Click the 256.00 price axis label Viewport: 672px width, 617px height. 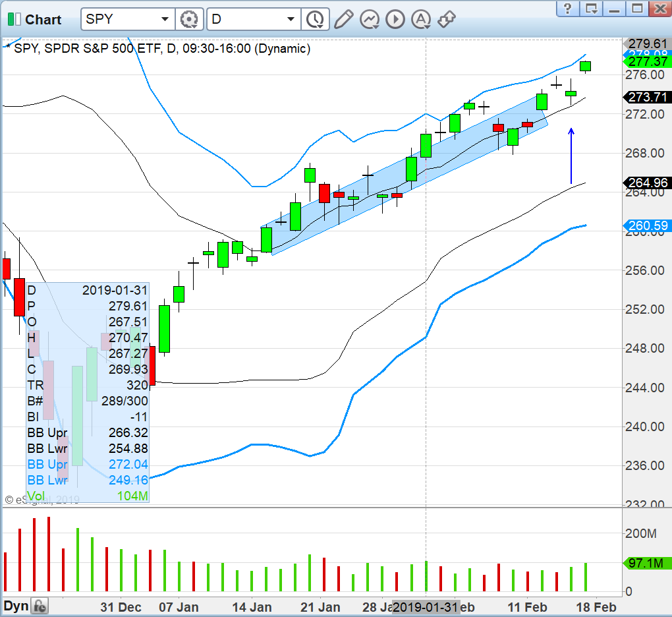644,270
